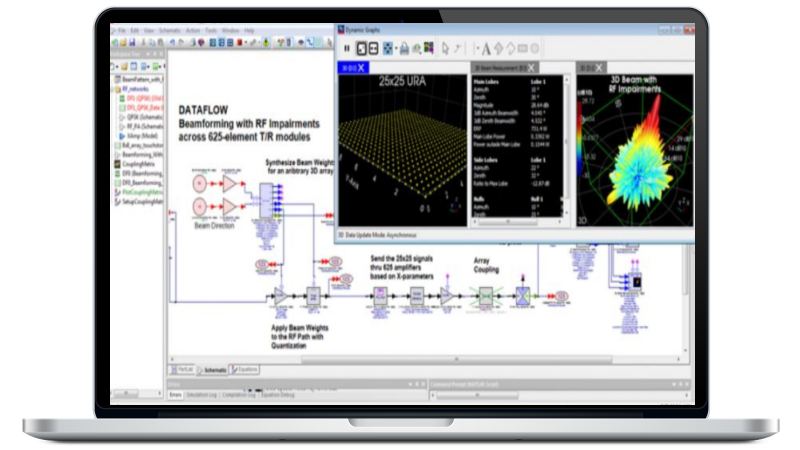
Task: Pause the Dynamic Graphs update
Action: 347,48
